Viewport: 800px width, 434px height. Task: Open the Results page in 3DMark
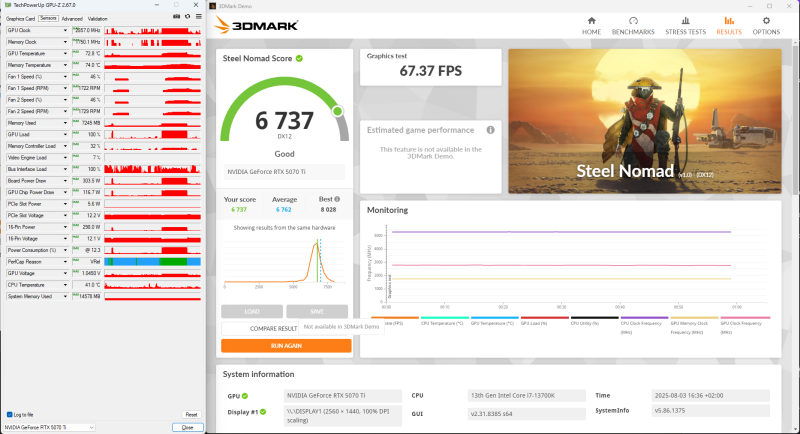pos(729,25)
